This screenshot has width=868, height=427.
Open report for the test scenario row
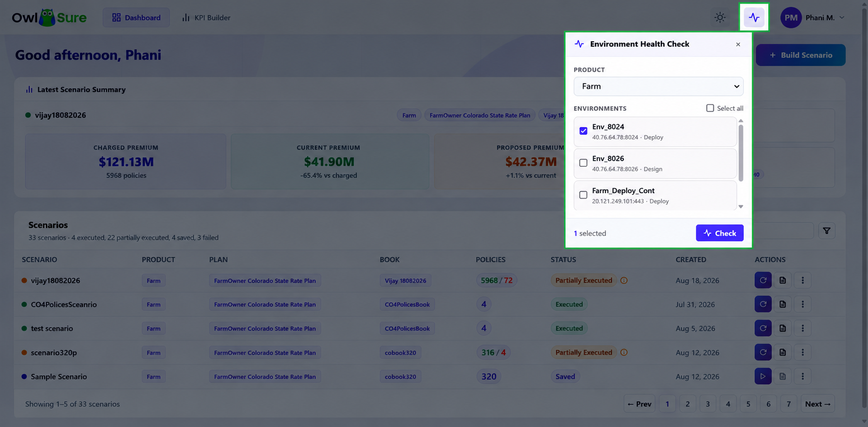[x=783, y=328]
